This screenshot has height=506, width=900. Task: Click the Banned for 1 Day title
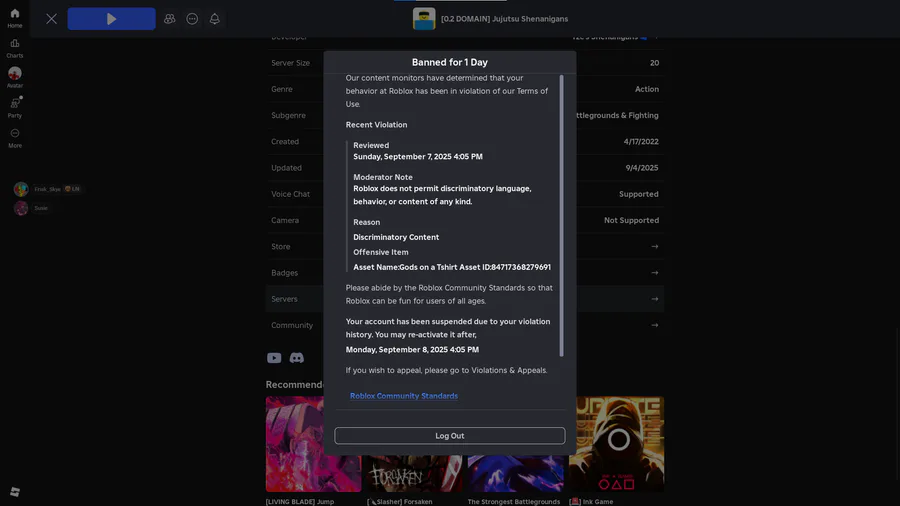pos(450,62)
